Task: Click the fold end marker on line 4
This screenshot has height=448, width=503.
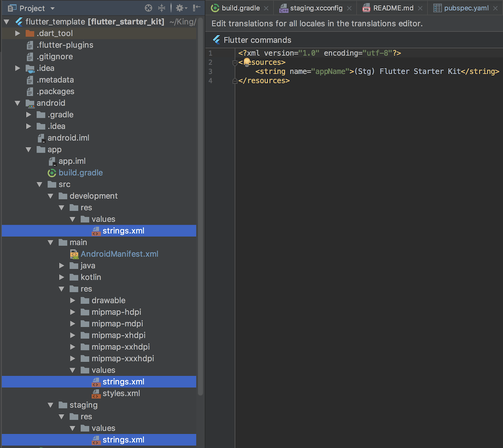Action: pyautogui.click(x=234, y=81)
